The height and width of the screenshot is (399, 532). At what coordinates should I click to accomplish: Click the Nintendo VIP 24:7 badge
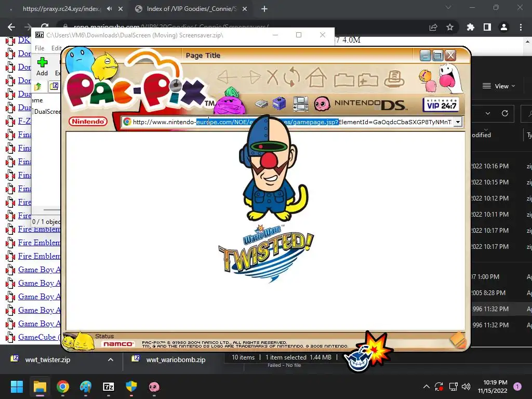tap(441, 104)
